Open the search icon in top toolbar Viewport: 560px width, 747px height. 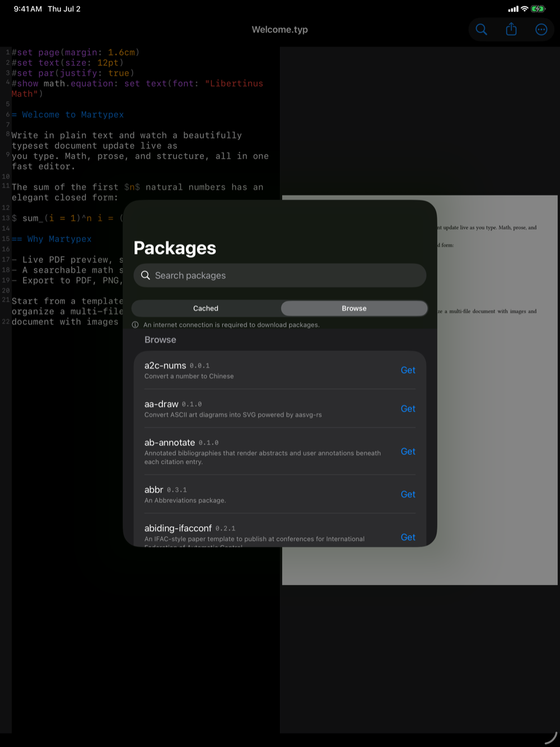[x=481, y=30]
